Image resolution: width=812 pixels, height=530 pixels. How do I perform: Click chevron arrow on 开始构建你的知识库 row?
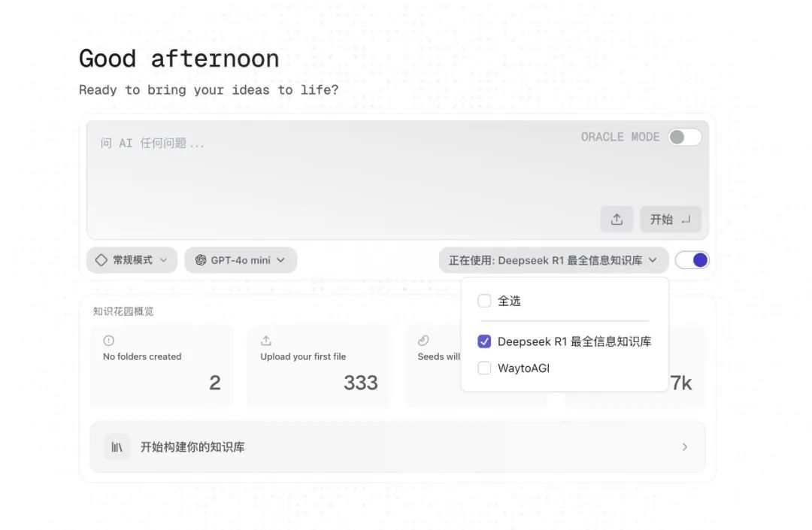[685, 447]
